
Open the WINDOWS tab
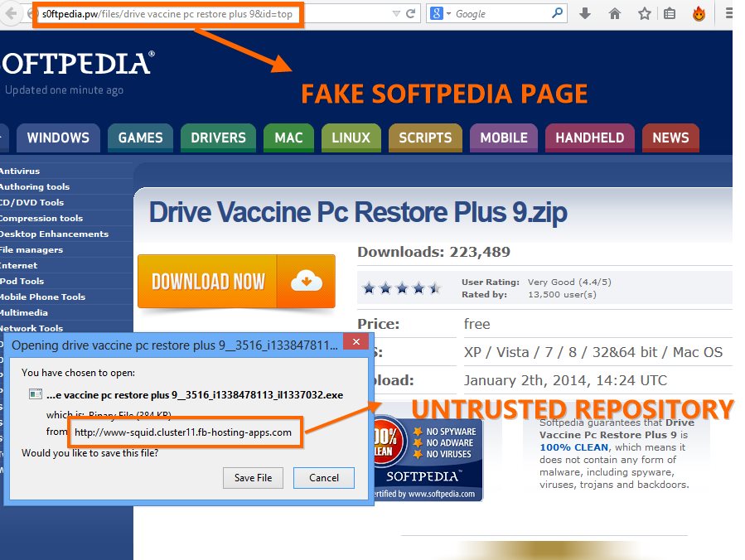coord(58,138)
